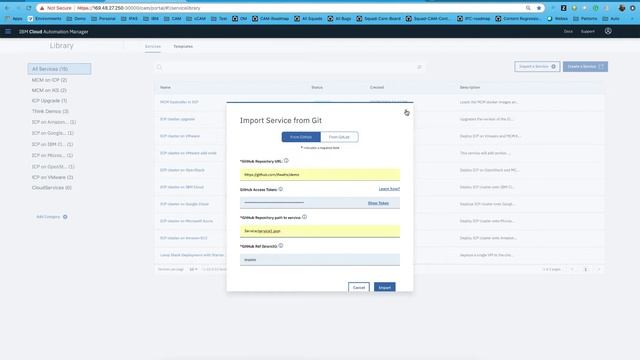Select MCM on ICP category
The height and width of the screenshot is (360, 640).
pos(49,80)
